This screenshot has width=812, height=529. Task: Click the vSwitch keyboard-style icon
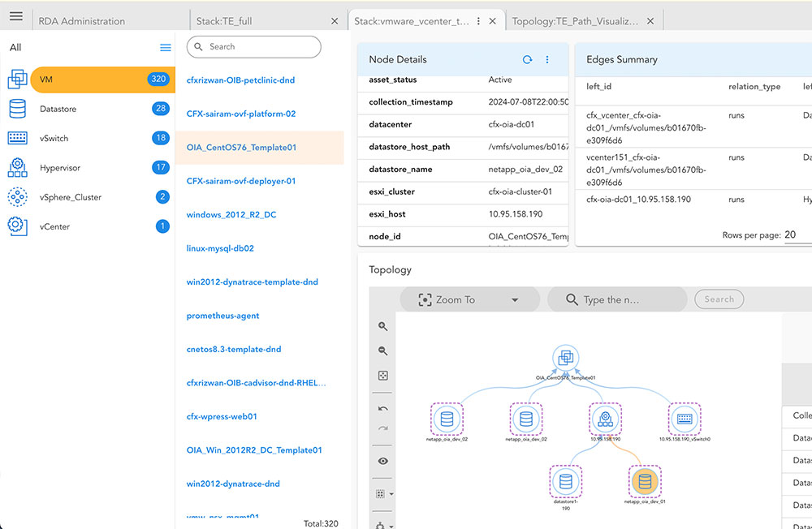pos(17,138)
